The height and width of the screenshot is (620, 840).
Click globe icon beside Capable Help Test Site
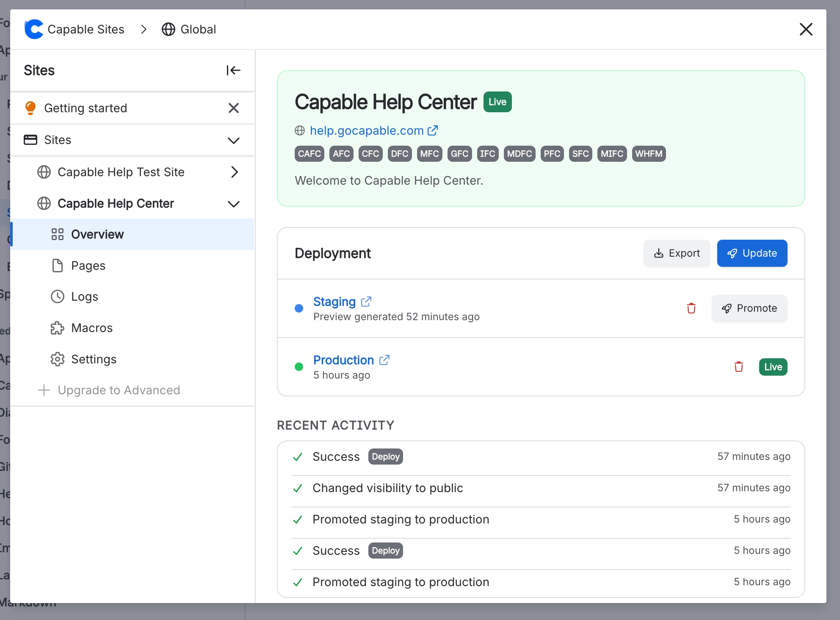click(x=44, y=172)
